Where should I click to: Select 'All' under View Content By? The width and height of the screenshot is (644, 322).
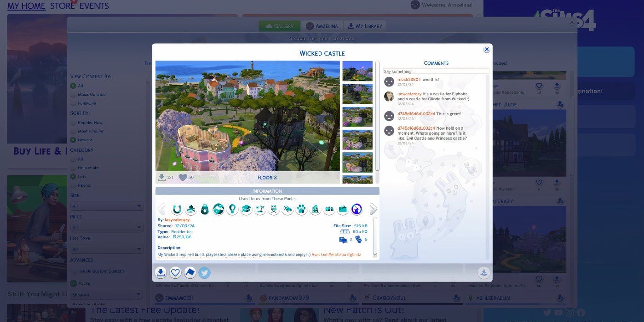tap(73, 86)
